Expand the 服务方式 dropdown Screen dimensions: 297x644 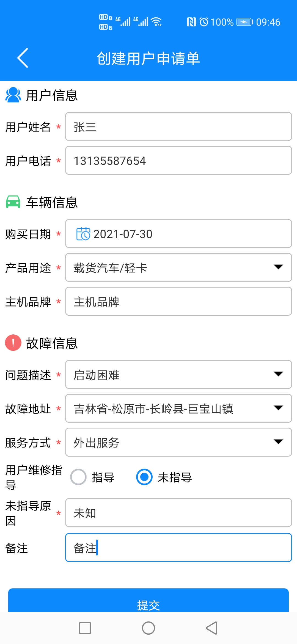(178, 442)
